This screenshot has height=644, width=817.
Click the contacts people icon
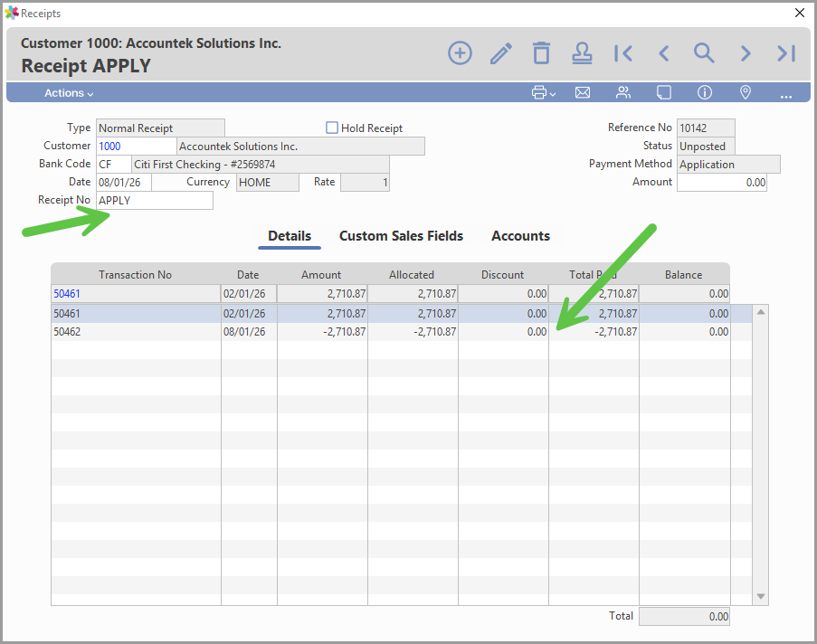[623, 93]
